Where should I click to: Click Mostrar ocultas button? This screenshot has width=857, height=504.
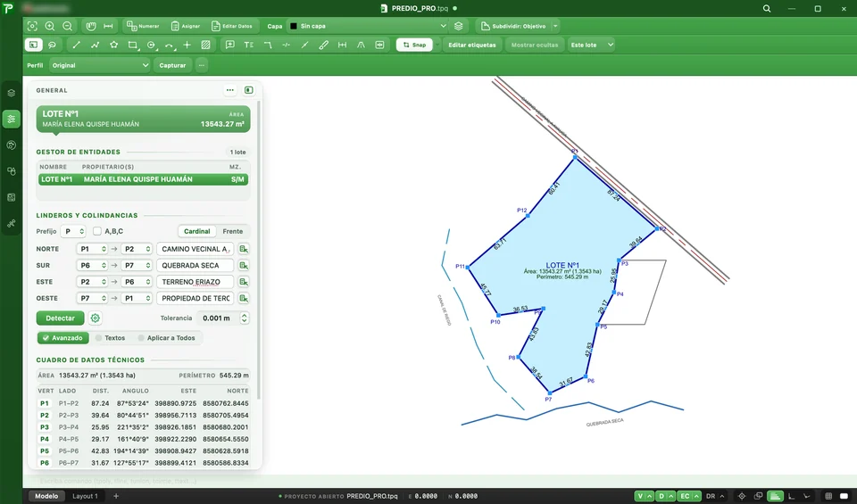point(535,45)
